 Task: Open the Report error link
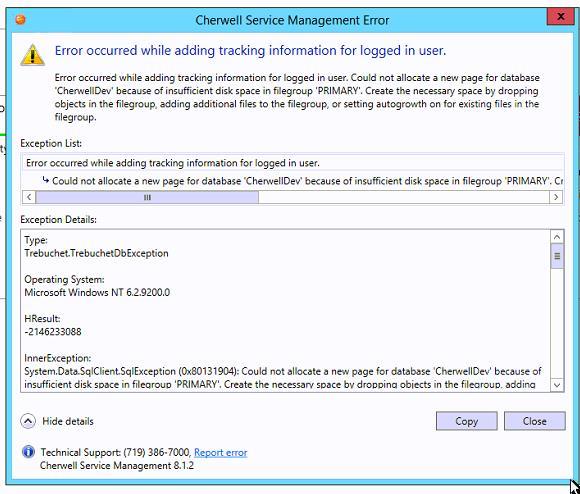point(220,452)
